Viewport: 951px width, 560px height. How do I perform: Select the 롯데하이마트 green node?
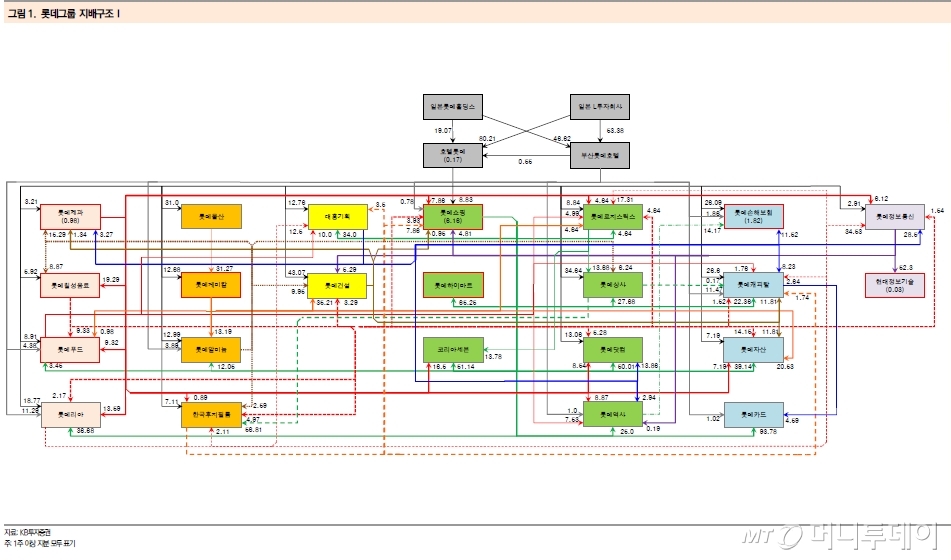[x=453, y=285]
